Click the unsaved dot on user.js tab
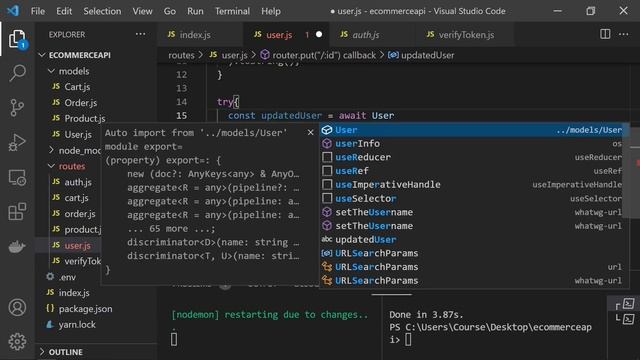 pos(319,35)
